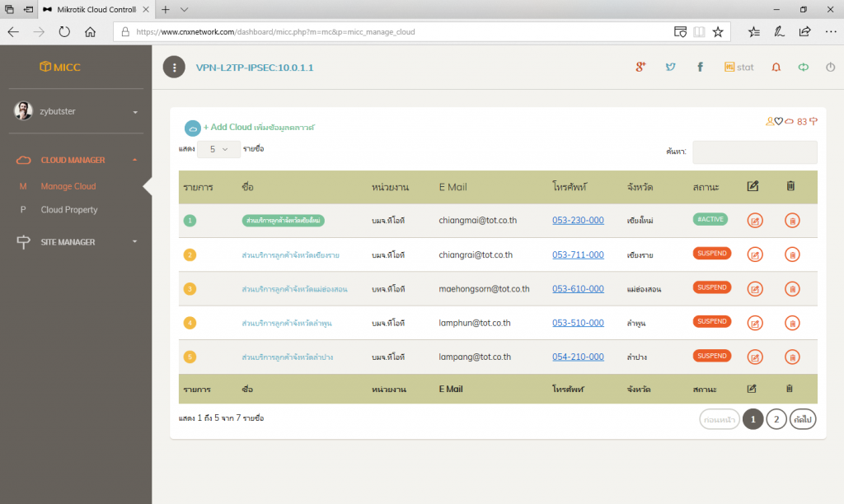Click the MICC logo
The width and height of the screenshot is (844, 504).
(59, 67)
